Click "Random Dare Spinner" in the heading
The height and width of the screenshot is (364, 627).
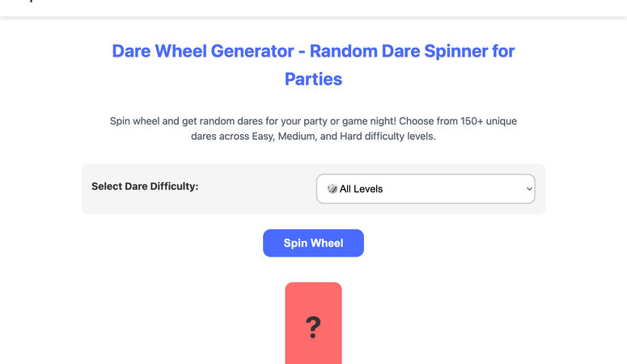pos(393,51)
